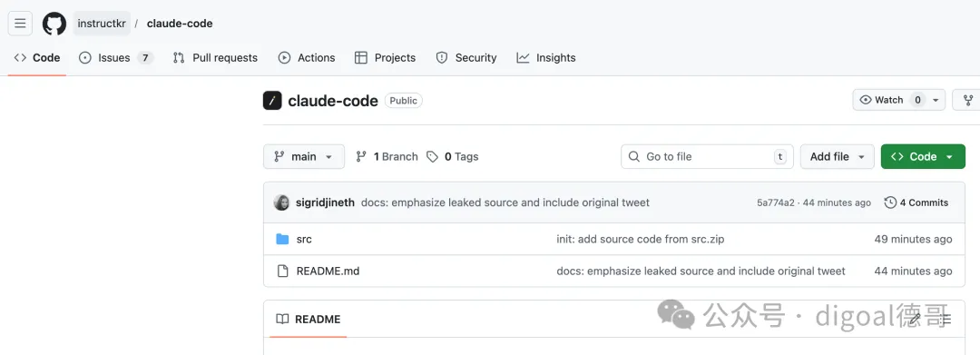Image resolution: width=980 pixels, height=355 pixels.
Task: Open the instructkr owner page
Action: click(102, 24)
